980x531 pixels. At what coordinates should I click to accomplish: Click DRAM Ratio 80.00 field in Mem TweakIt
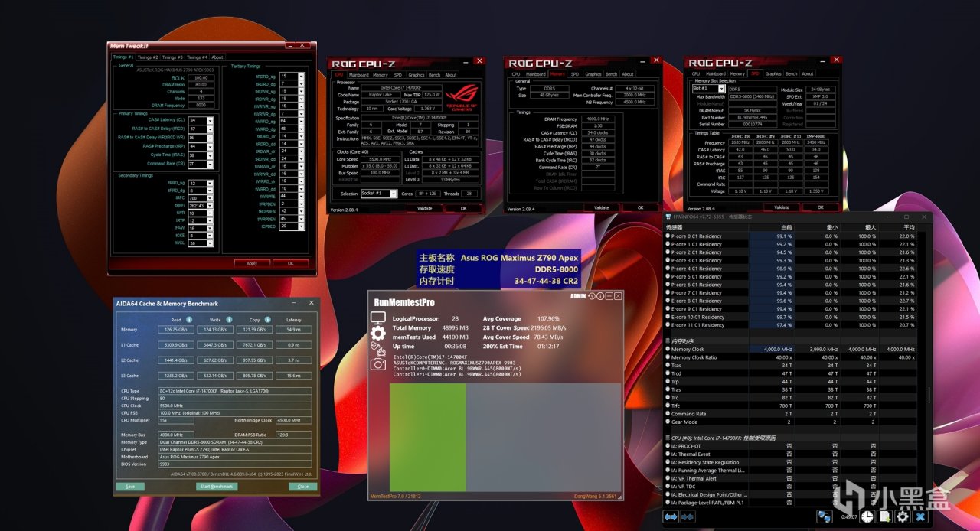point(201,84)
